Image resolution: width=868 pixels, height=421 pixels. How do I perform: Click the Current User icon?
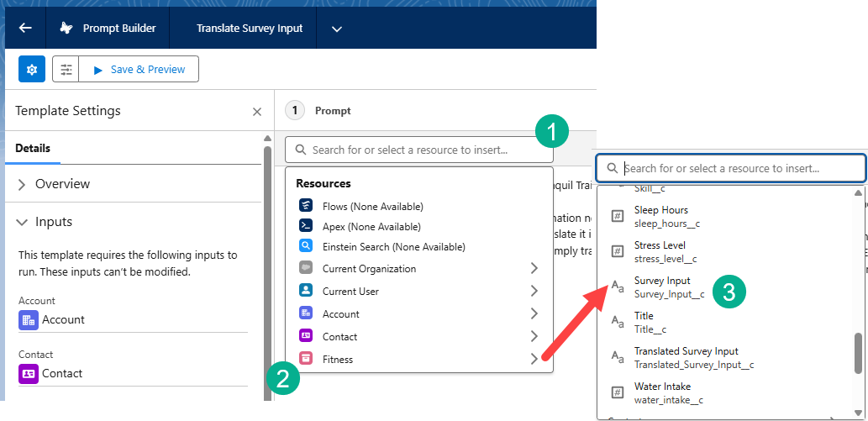coord(306,290)
